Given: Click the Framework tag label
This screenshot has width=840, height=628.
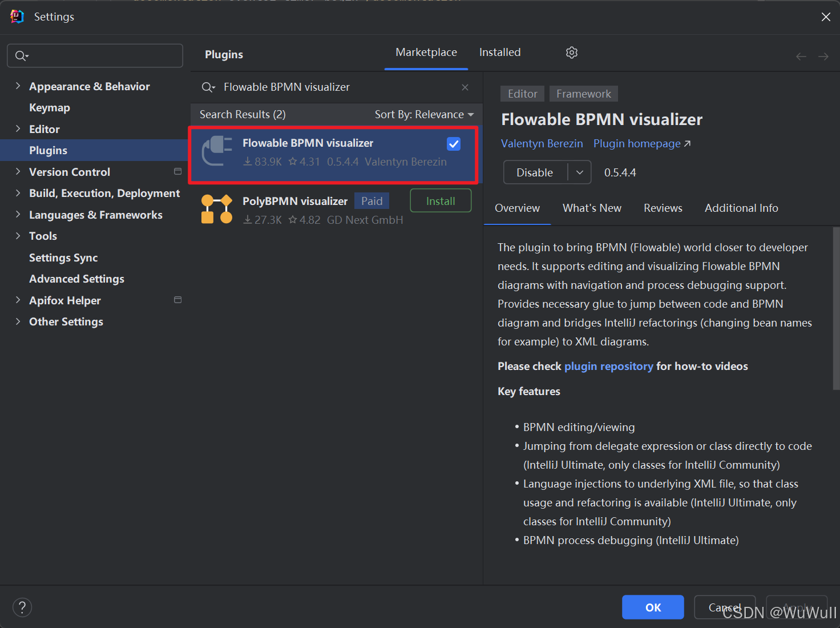Looking at the screenshot, I should point(584,94).
